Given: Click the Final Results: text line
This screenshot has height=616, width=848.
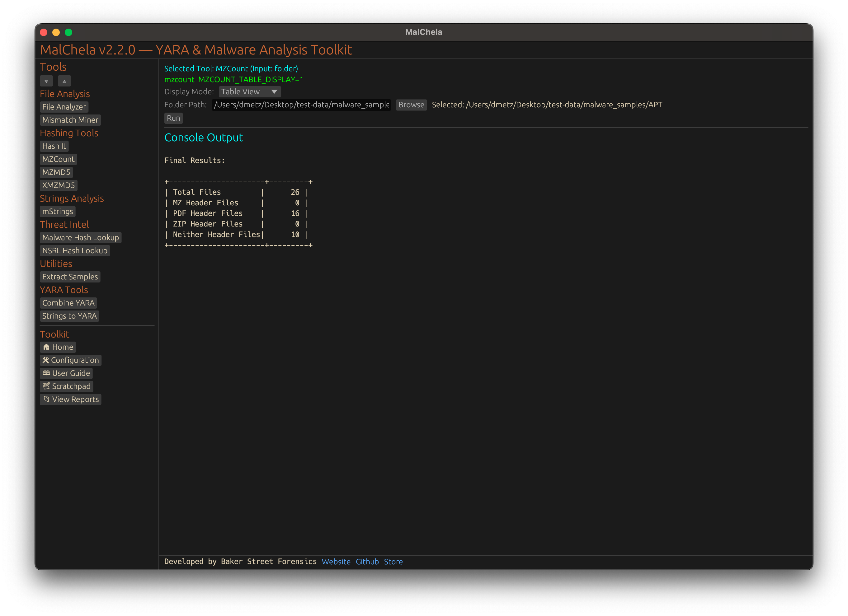Looking at the screenshot, I should [x=195, y=160].
